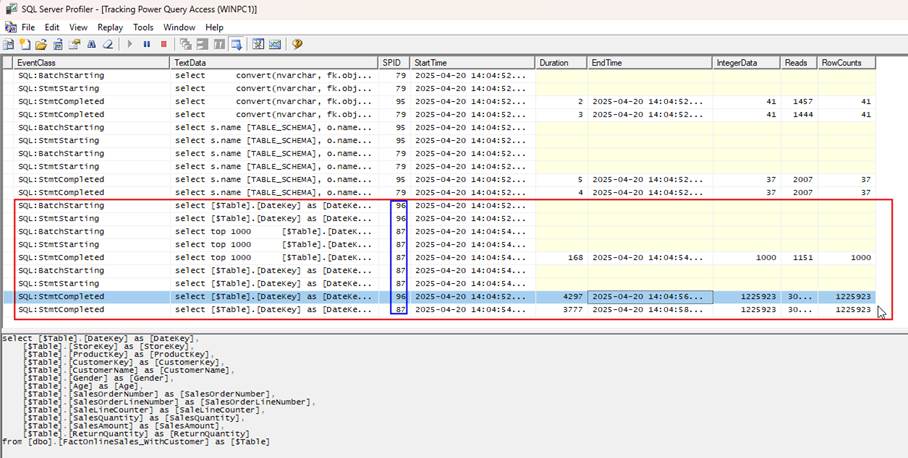The height and width of the screenshot is (458, 908).
Task: Open the Replay menu
Action: 110,27
